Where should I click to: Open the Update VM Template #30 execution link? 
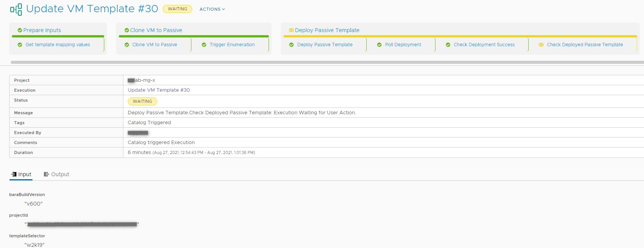point(159,90)
